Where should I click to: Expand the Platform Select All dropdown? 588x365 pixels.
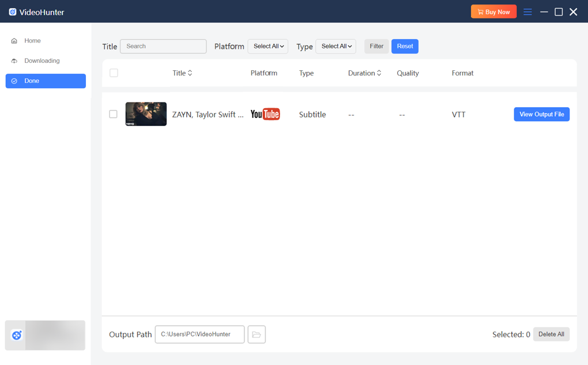[267, 47]
